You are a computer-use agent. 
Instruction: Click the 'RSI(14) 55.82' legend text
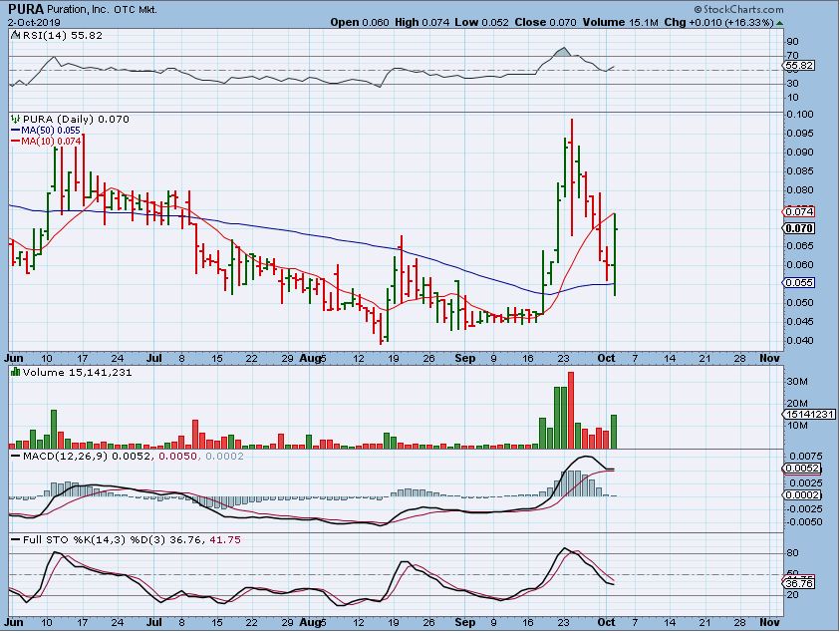pos(62,35)
